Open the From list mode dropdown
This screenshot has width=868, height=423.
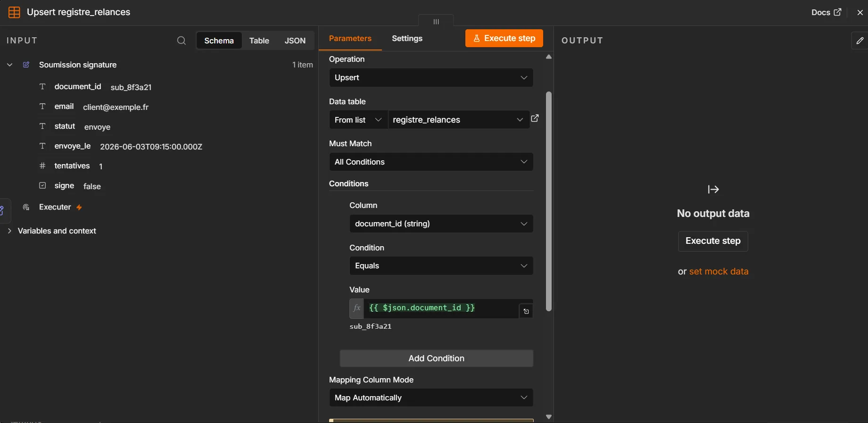point(358,120)
